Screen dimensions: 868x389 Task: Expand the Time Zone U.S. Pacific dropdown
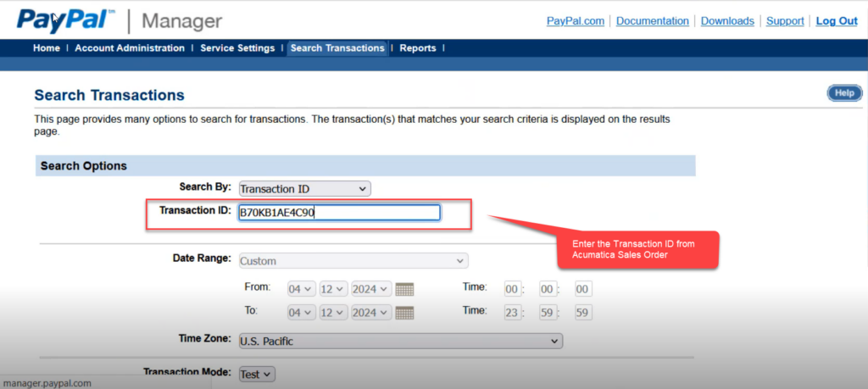tap(400, 342)
